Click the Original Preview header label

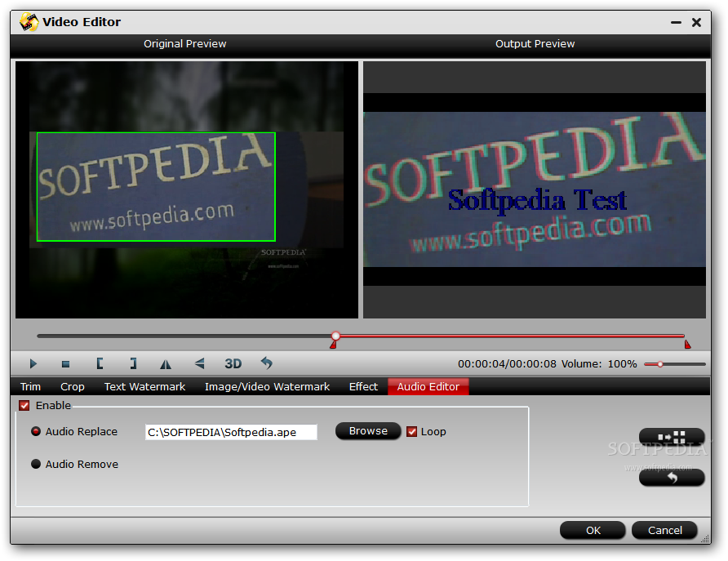point(184,43)
